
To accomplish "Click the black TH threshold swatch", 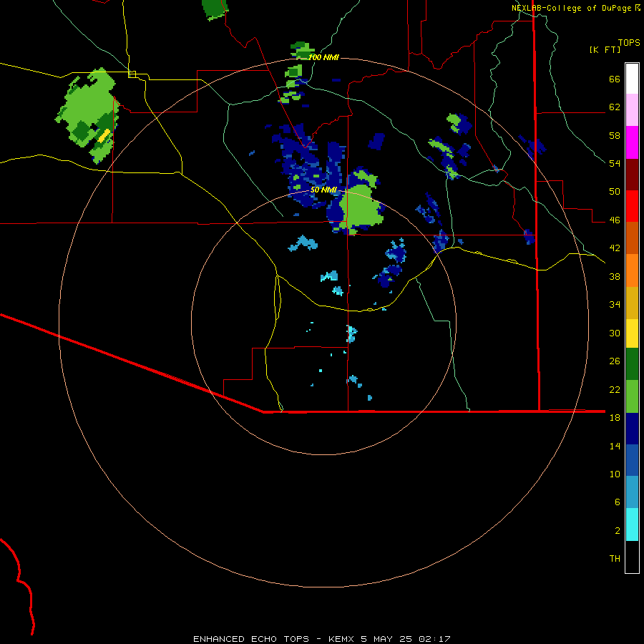I will tap(632, 557).
